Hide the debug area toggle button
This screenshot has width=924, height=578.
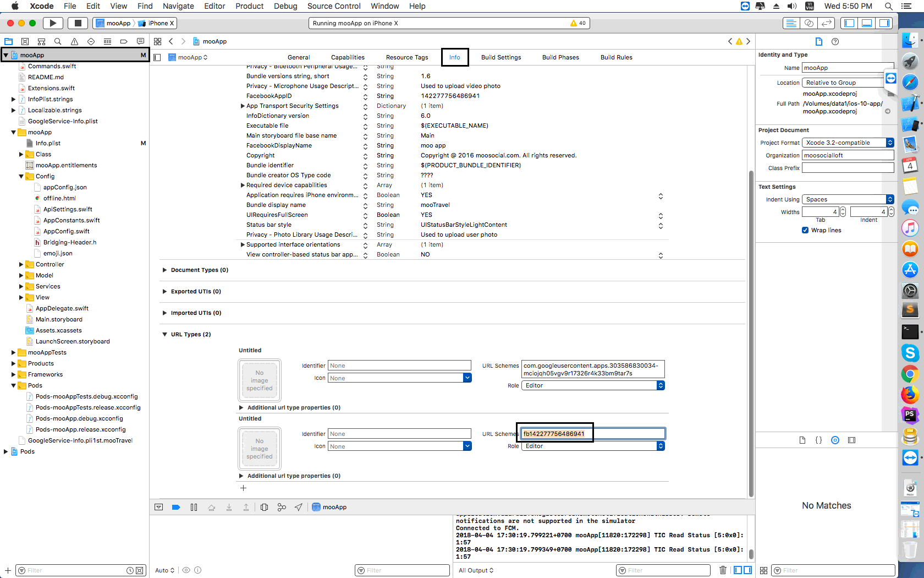pyautogui.click(x=158, y=507)
